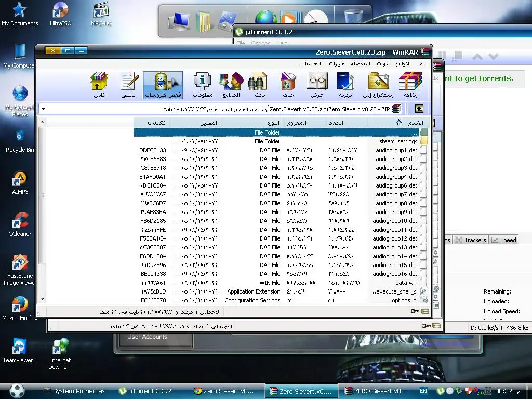Open FastStone Image Viewer desktop shortcut
This screenshot has width=532, height=399.
[x=20, y=270]
